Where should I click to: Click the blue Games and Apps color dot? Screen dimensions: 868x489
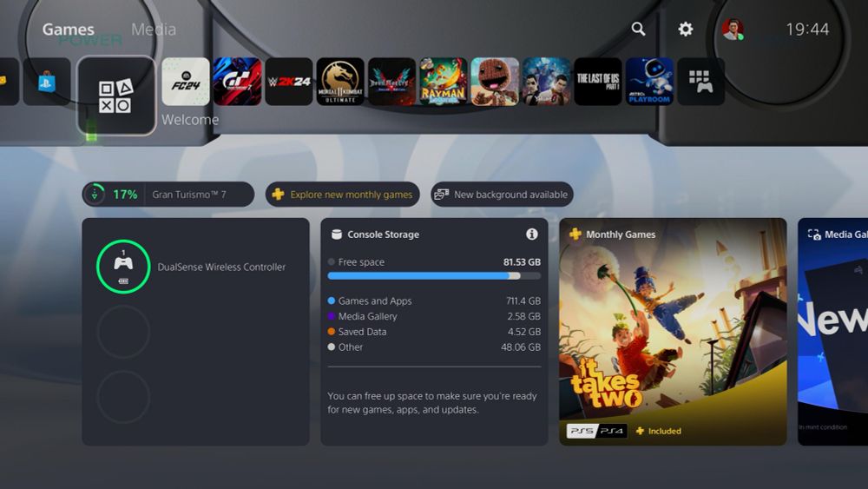coord(331,301)
